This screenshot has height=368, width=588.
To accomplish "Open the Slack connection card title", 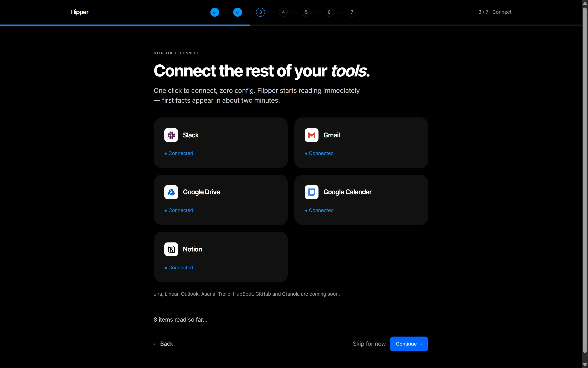I will coord(191,135).
